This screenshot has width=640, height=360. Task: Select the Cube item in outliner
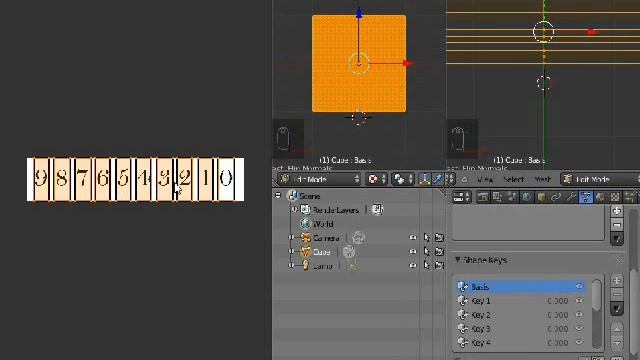point(316,252)
